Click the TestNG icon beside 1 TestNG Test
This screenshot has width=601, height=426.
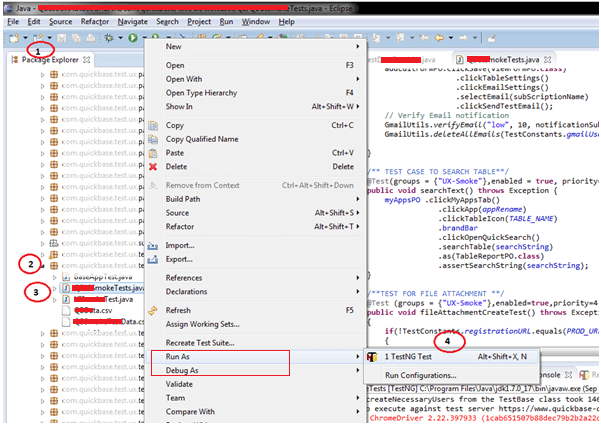pos(373,355)
